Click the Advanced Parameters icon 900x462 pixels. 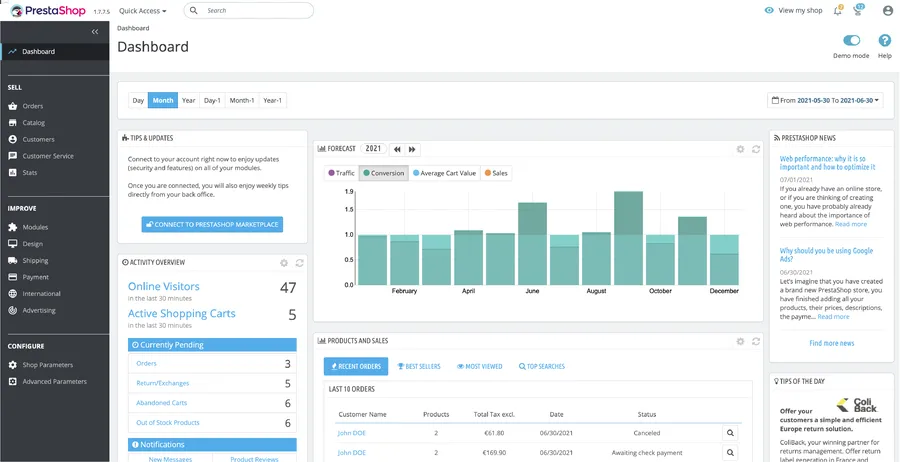[13, 382]
